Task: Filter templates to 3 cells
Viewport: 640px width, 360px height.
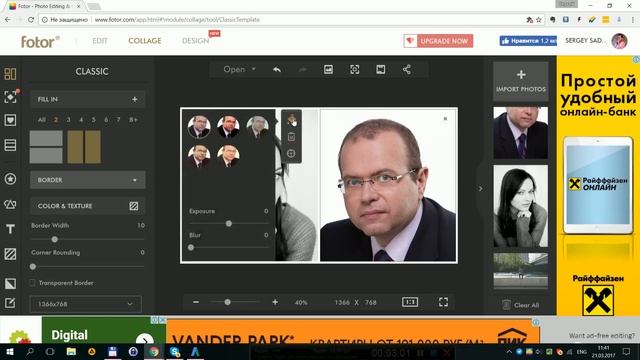Action: [68, 120]
